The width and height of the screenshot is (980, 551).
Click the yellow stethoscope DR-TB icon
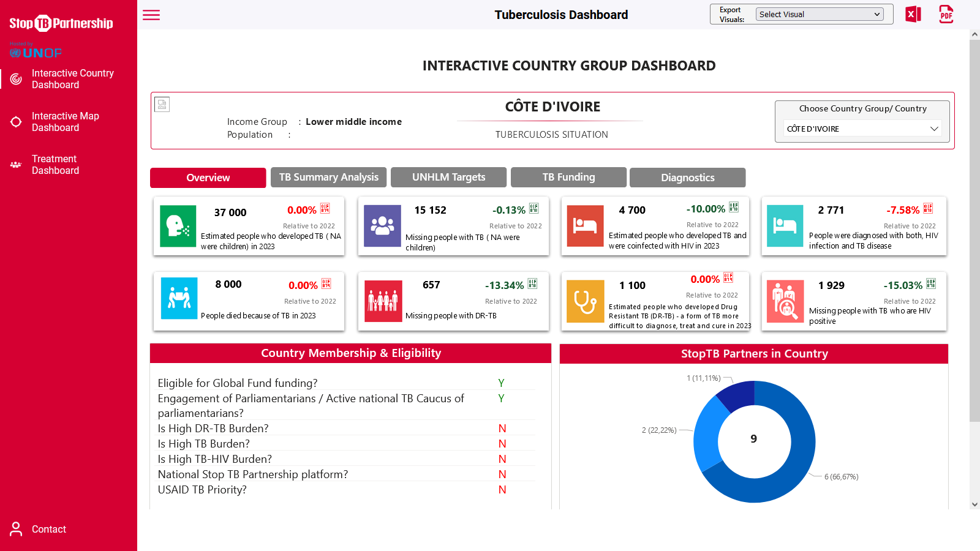(585, 301)
